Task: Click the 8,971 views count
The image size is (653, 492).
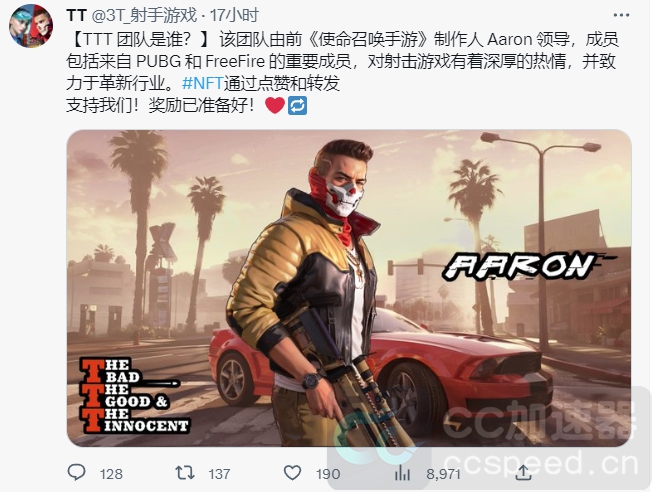Action: click(443, 474)
